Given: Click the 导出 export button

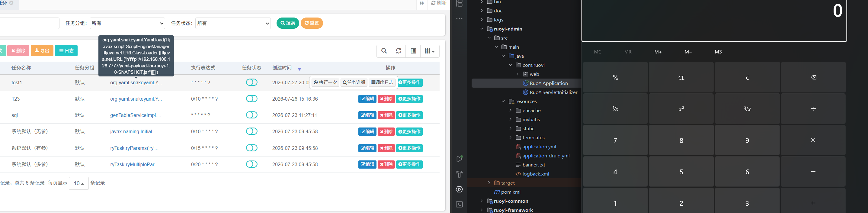Looking at the screenshot, I should pyautogui.click(x=42, y=50).
